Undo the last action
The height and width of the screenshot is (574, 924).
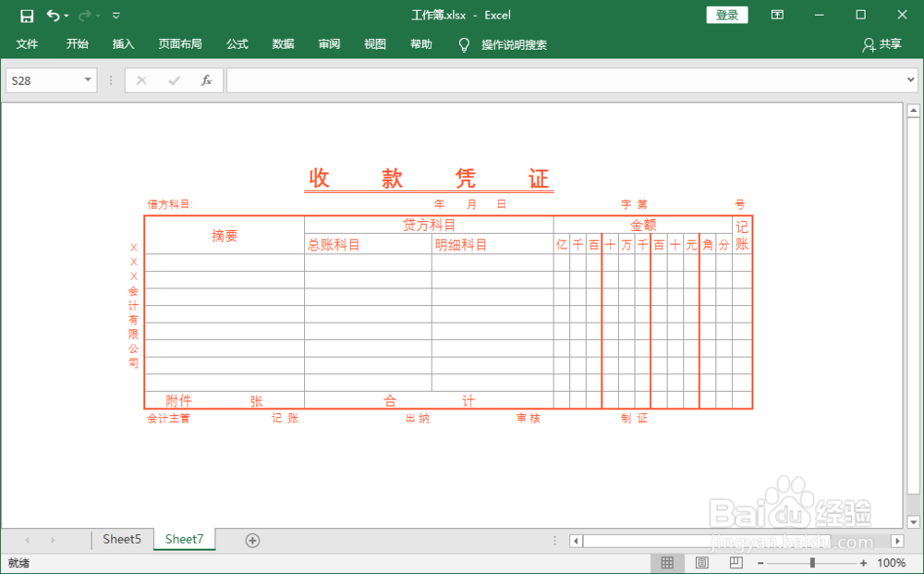(x=52, y=15)
